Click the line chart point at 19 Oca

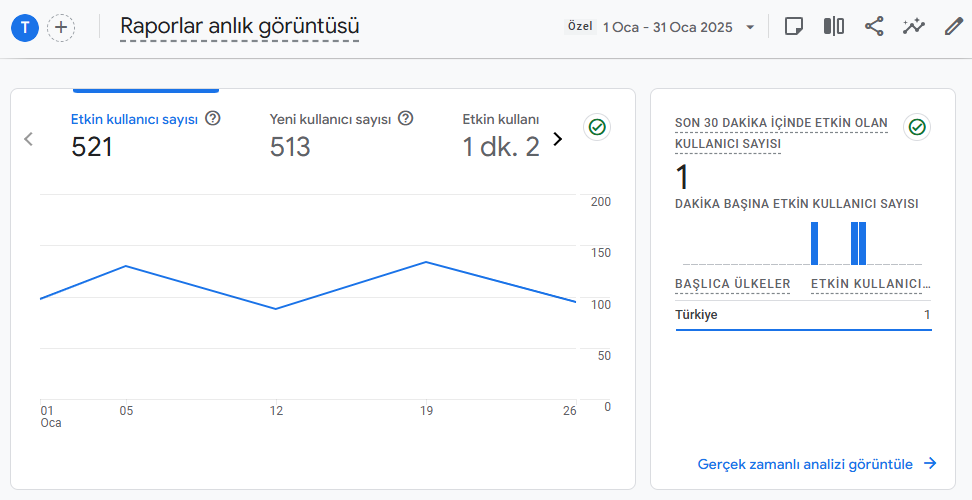coord(426,262)
